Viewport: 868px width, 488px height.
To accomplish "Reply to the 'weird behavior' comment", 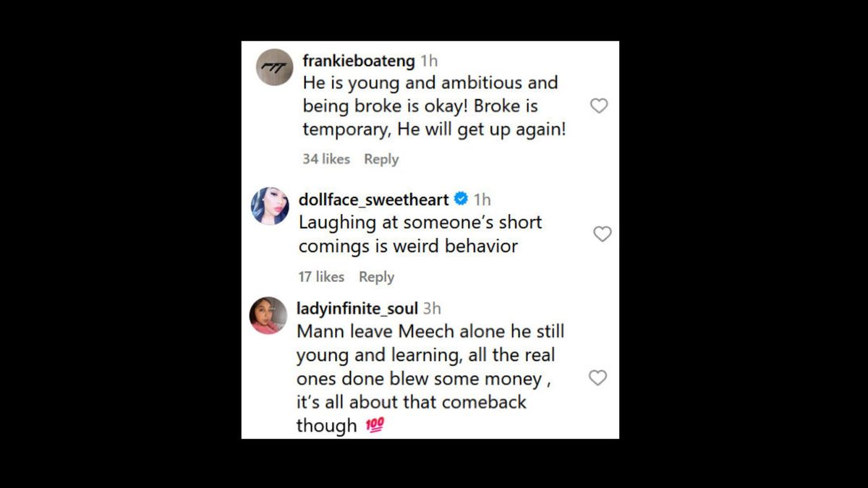I will pos(376,277).
